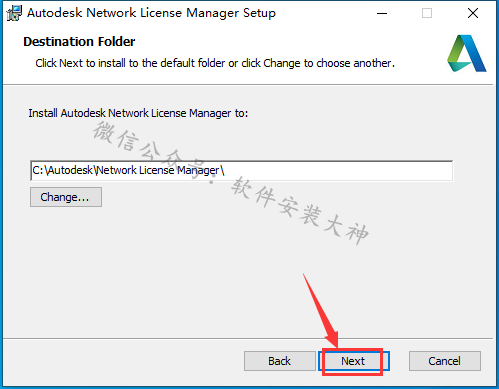Minimize the Setup window

pyautogui.click(x=382, y=13)
